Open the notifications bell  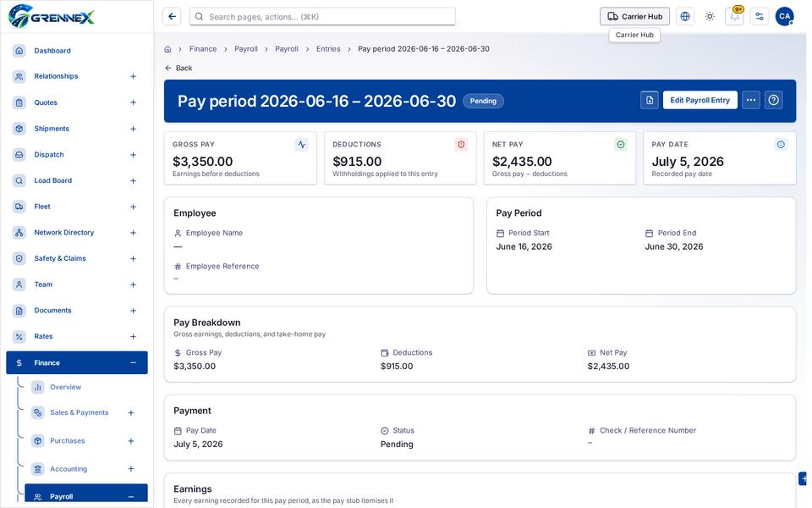(x=735, y=17)
